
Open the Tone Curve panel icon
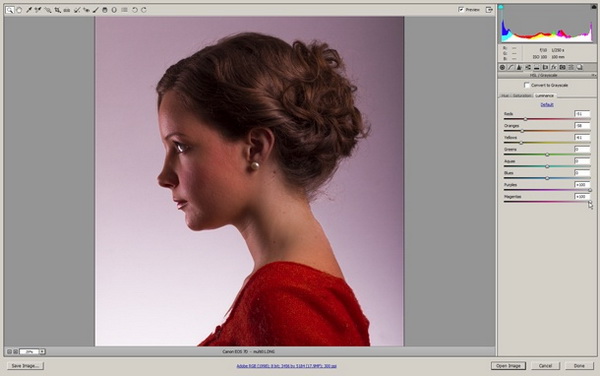pyautogui.click(x=511, y=67)
